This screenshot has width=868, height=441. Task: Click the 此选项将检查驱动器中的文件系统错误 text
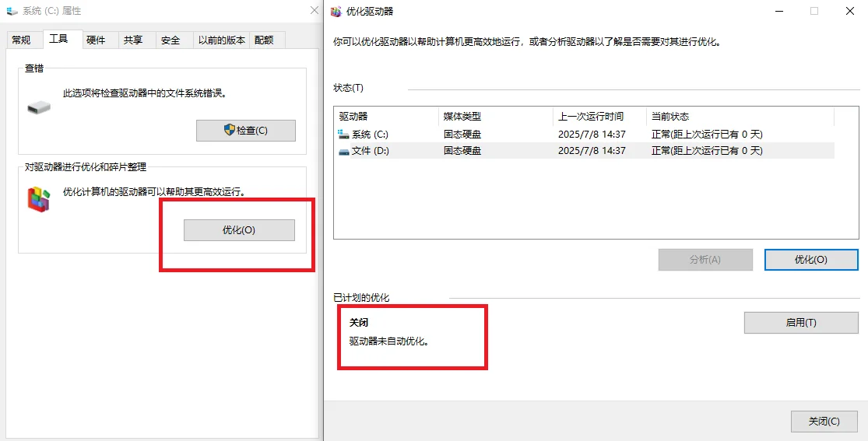[x=146, y=93]
